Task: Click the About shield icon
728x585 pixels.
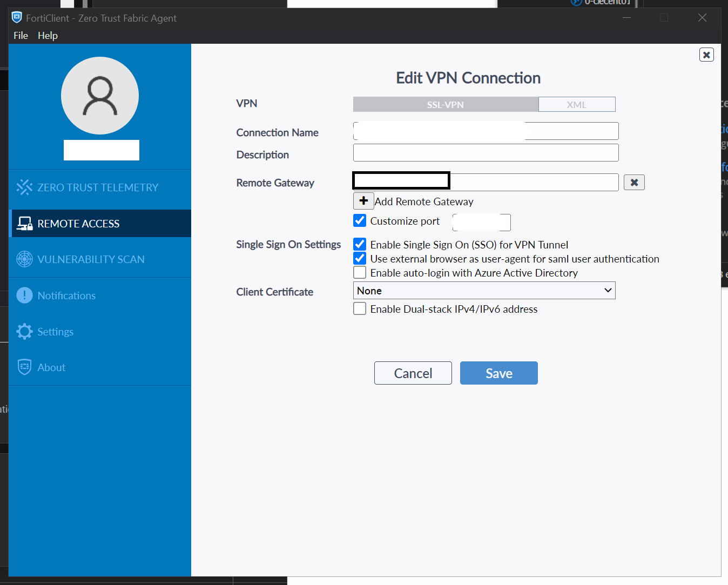Action: click(24, 367)
